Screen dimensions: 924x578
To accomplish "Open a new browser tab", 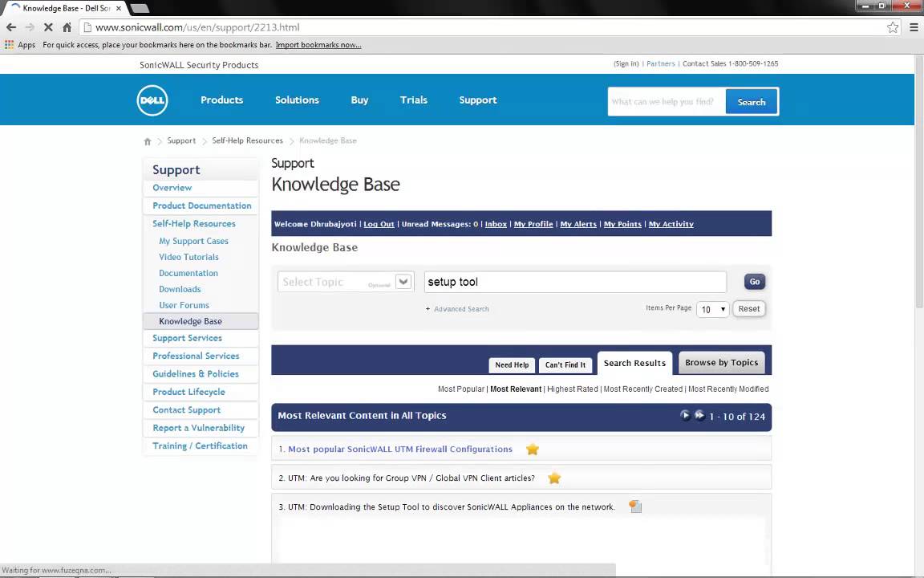I will [139, 8].
